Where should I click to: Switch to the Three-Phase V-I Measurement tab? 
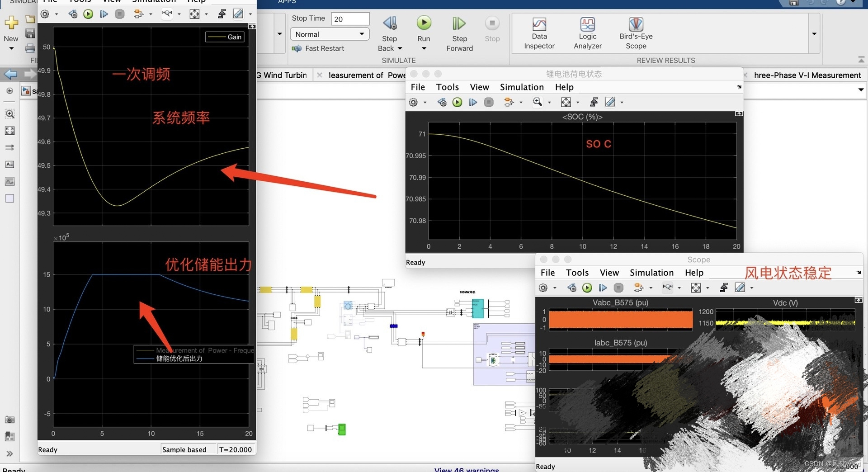[807, 75]
